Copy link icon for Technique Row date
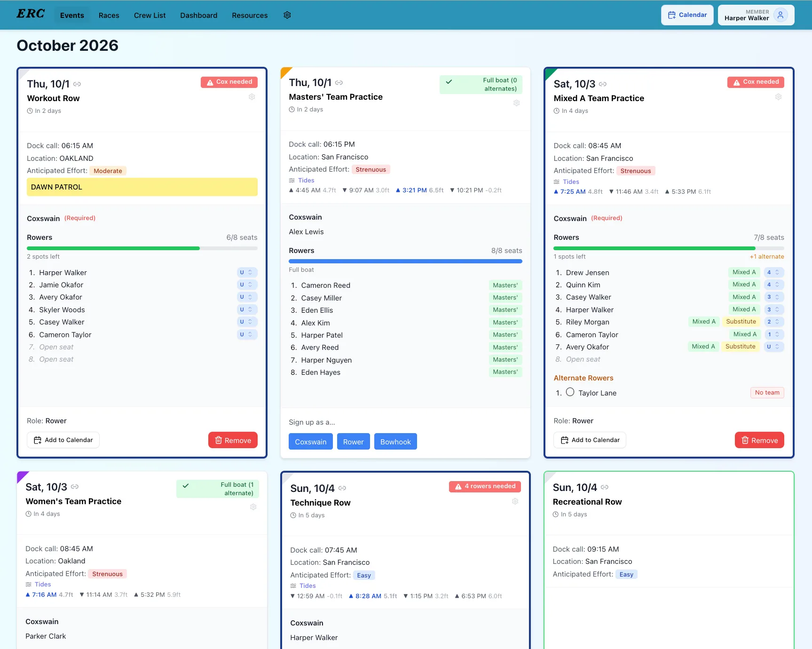 (342, 488)
